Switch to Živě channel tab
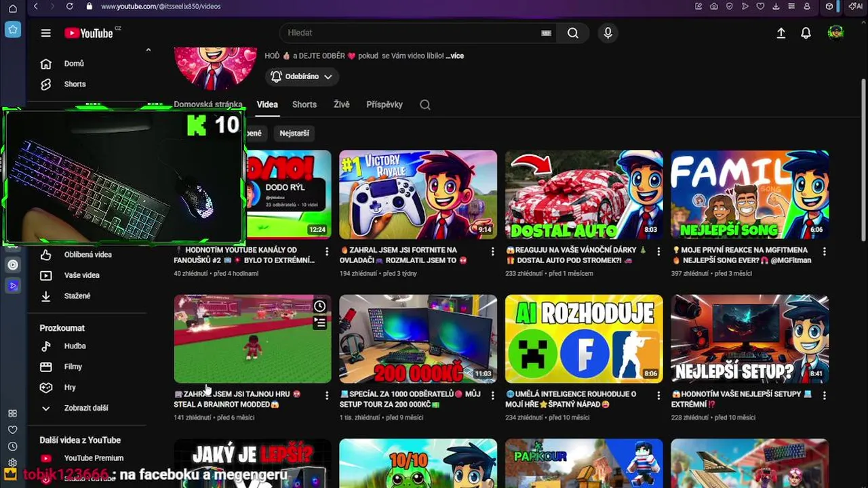The image size is (868, 488). (342, 104)
